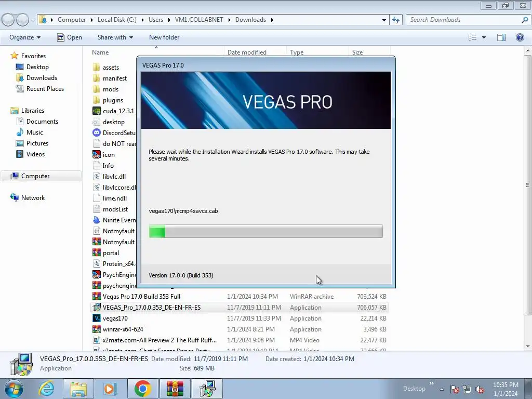
Task: Select Libraries in the navigation pane
Action: click(33, 111)
